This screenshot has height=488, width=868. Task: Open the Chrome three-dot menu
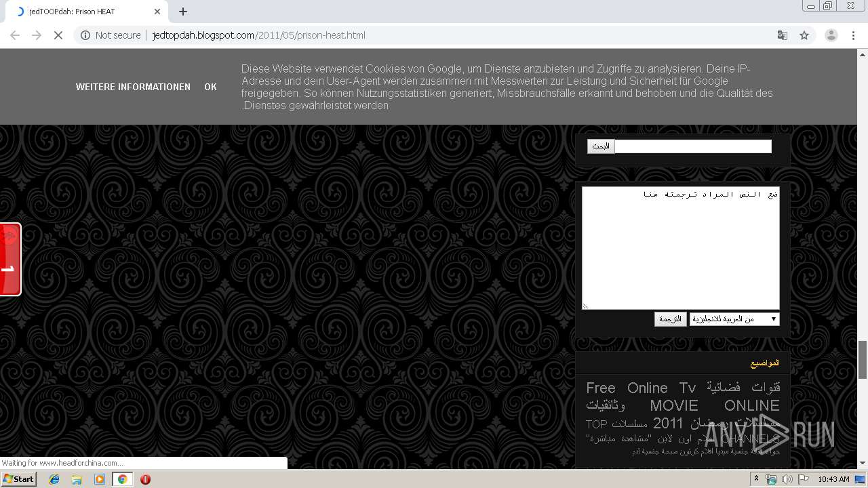click(x=853, y=35)
